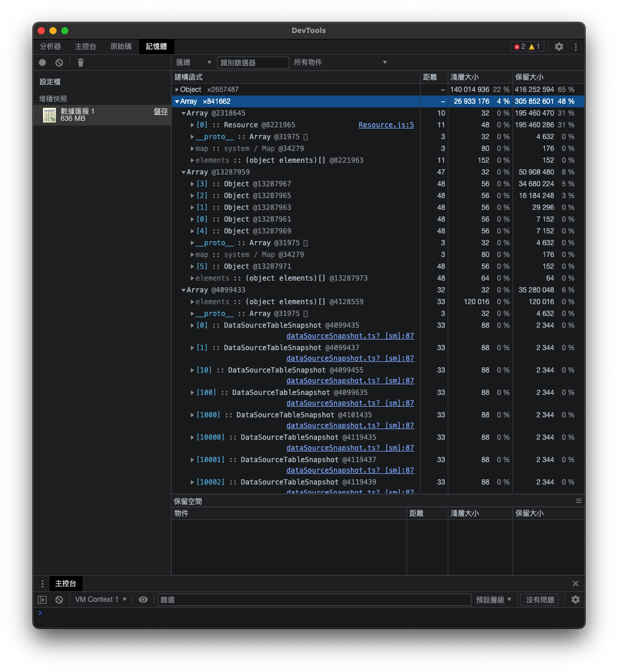Click the 類別篩選器 class filter input

point(253,62)
